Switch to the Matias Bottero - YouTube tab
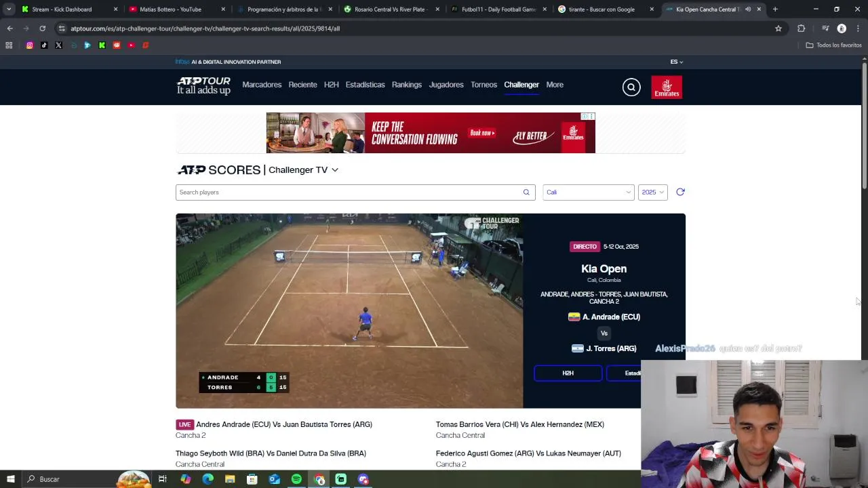The height and width of the screenshot is (488, 868). 176,9
